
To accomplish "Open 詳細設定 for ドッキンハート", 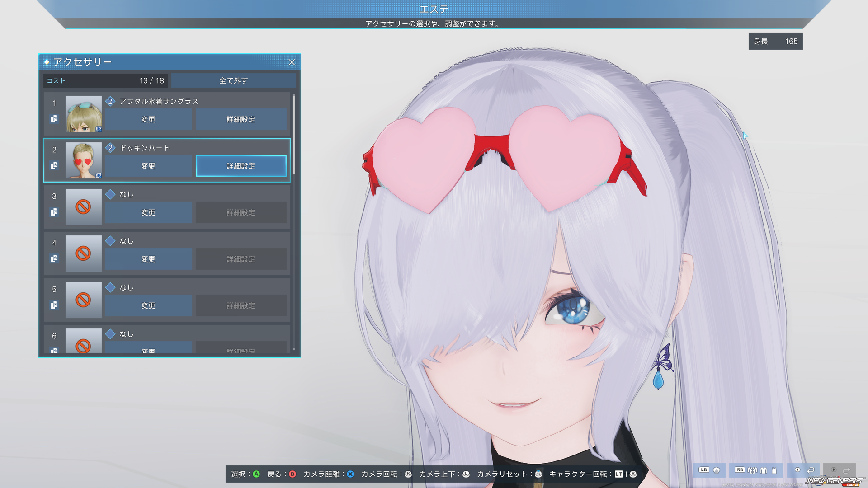I will pyautogui.click(x=241, y=166).
